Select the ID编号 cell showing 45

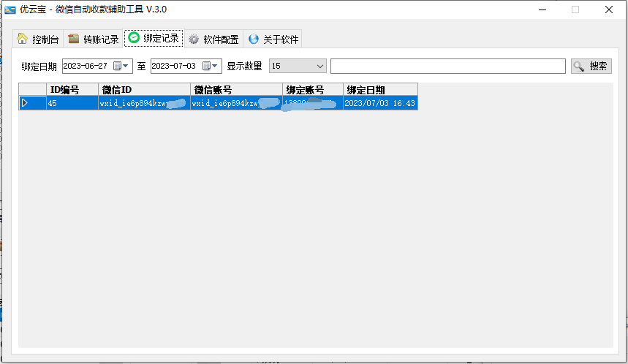point(72,104)
